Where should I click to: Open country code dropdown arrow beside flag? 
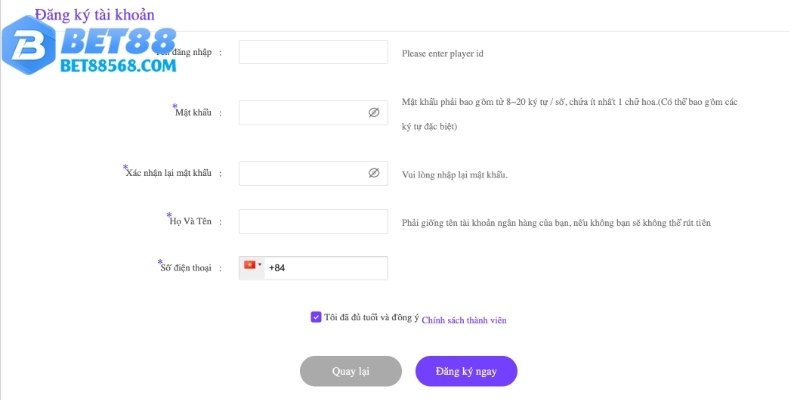click(260, 265)
